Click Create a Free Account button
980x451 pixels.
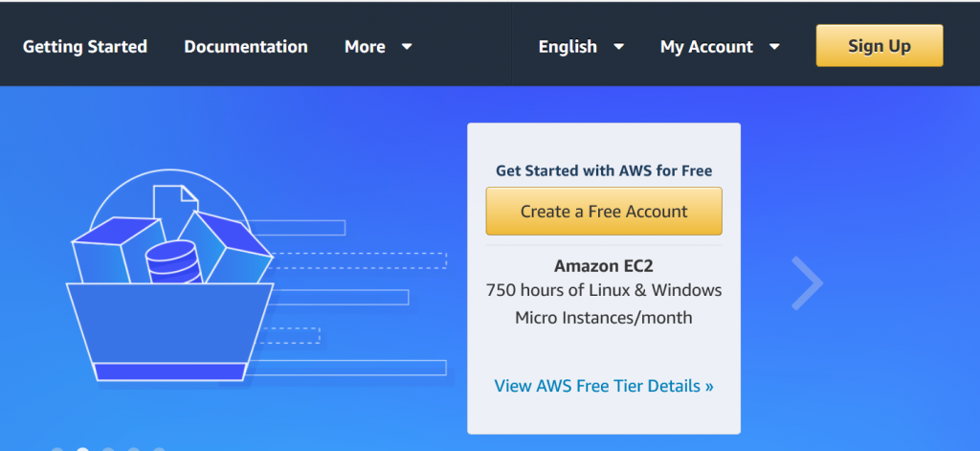pyautogui.click(x=604, y=212)
